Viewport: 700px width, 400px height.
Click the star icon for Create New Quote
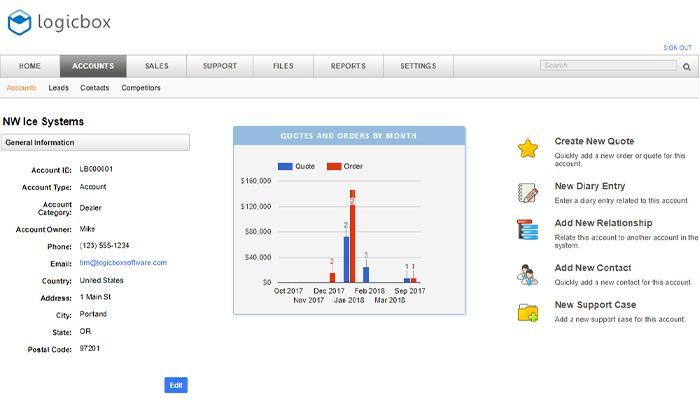coord(528,149)
